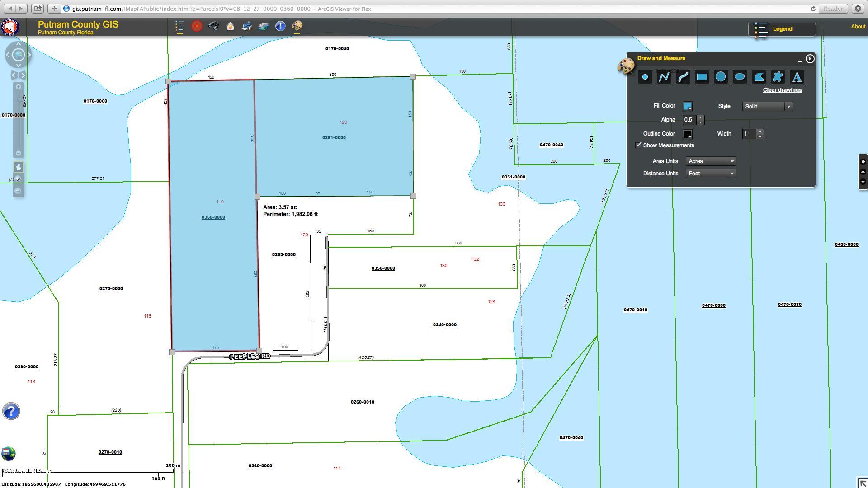The width and height of the screenshot is (868, 488).
Task: Select the draw rectangle tool
Action: [702, 77]
